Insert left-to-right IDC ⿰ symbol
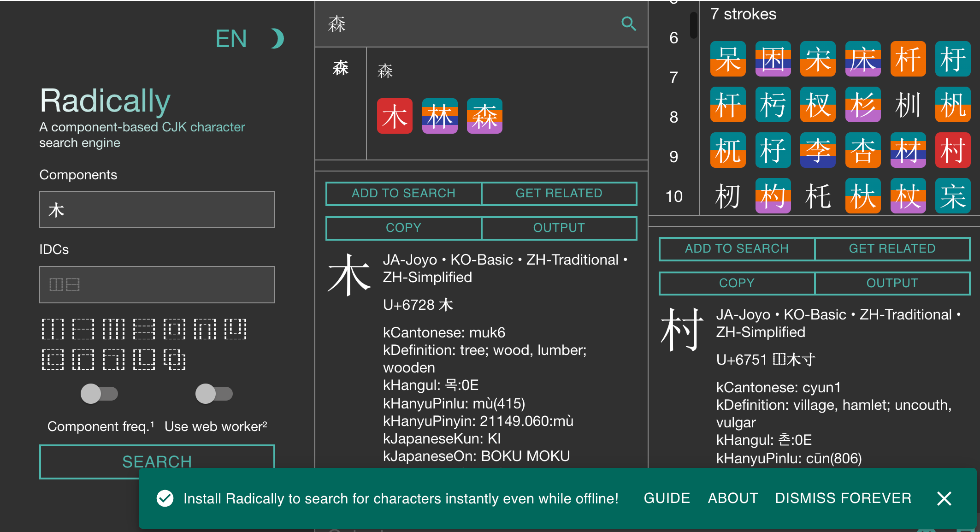 coord(53,329)
